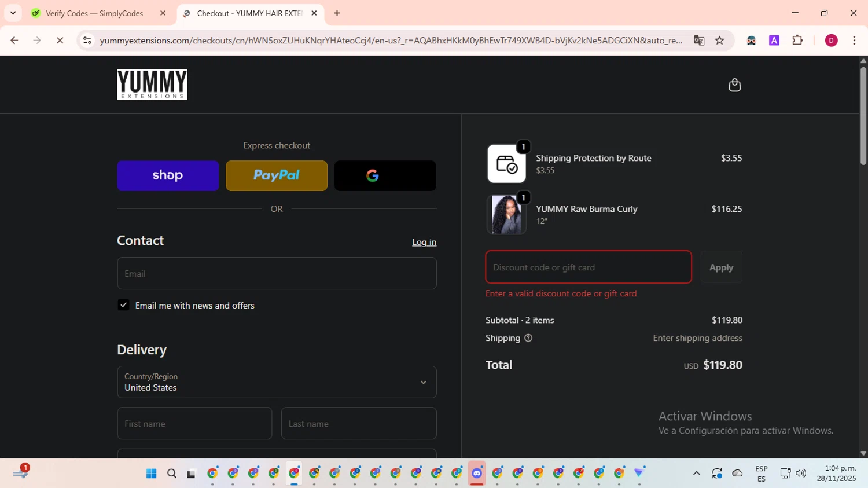
Task: Click the Total $119.80 amount
Action: [x=723, y=365]
